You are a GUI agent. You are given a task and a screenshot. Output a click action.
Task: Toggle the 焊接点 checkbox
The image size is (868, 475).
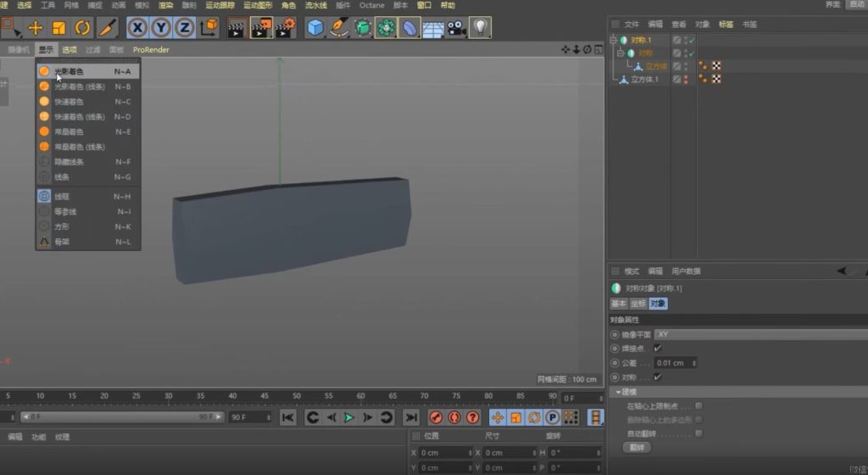tap(658, 349)
